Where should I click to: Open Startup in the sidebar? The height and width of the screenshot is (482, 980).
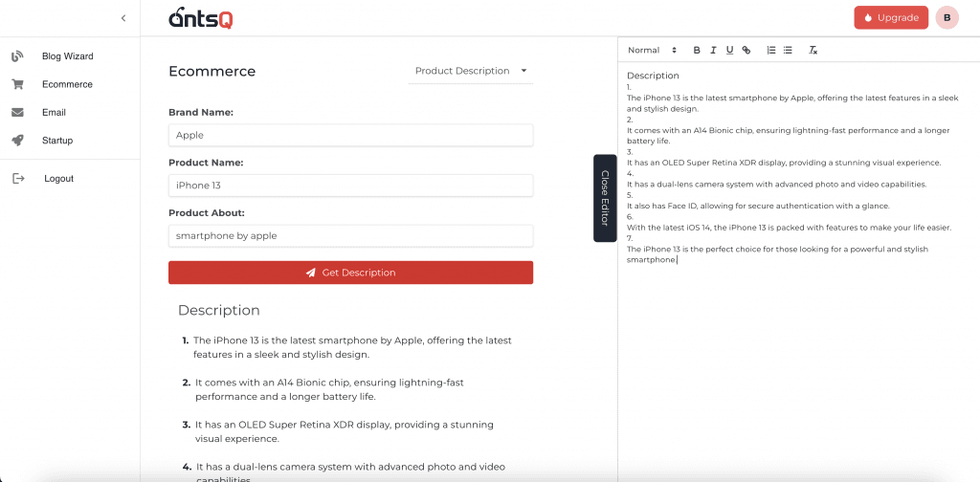[x=57, y=141]
